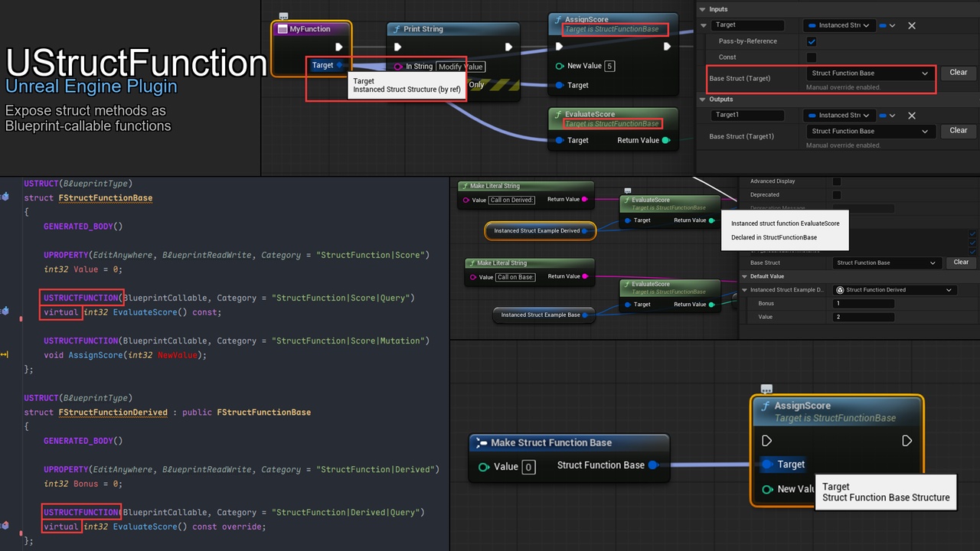Open container type dropdown for Target input
980x551 pixels.
click(x=887, y=25)
